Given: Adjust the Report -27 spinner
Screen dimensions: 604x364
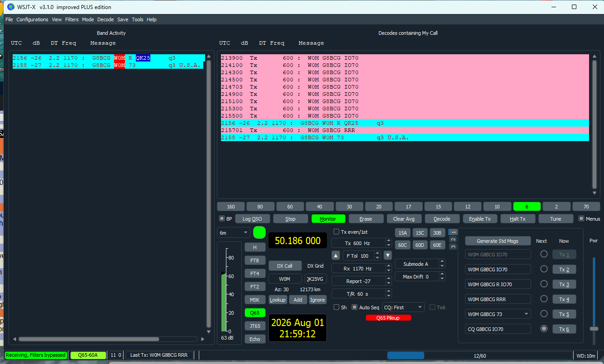Looking at the screenshot, I should [361, 281].
